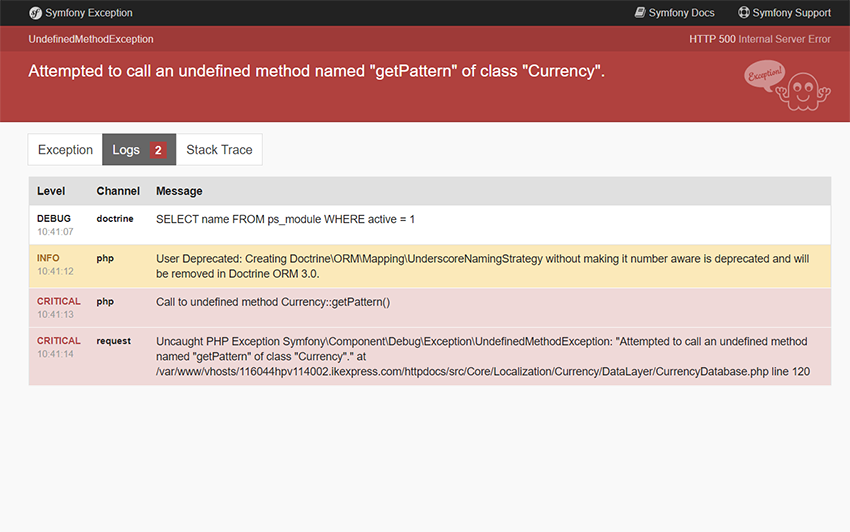Open the Symfony Docs link
The image size is (850, 532).
pos(681,13)
